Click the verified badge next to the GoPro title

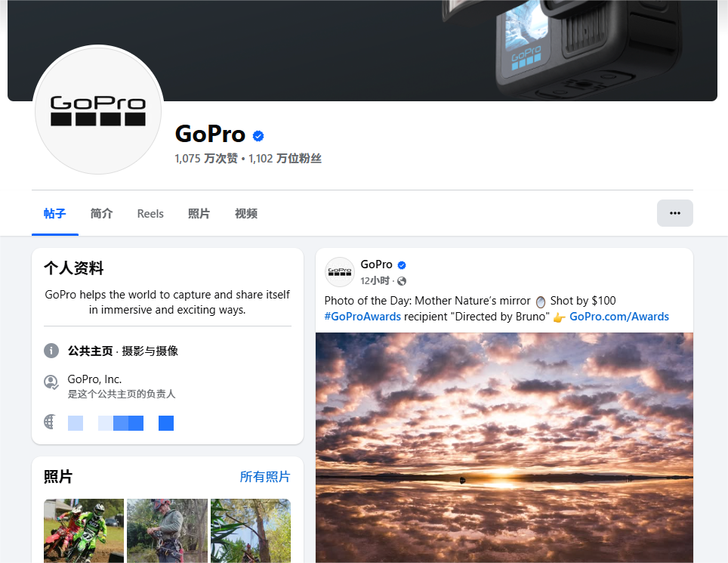(258, 136)
